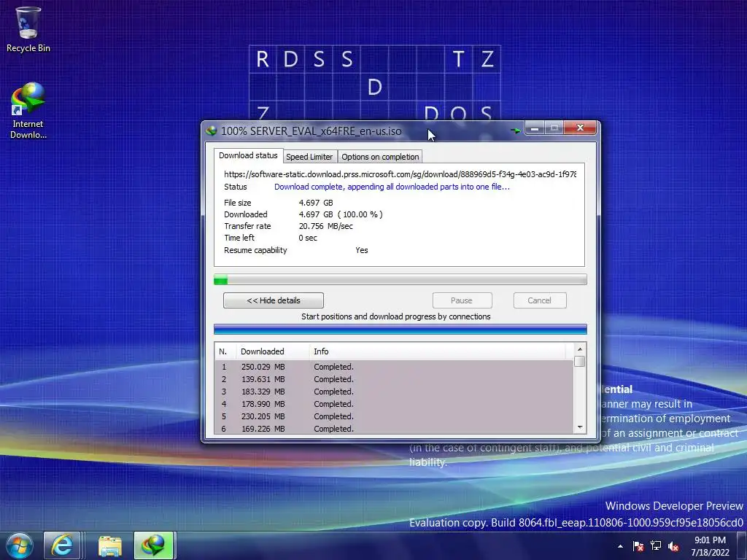Open the Action Center flag icon

click(638, 546)
